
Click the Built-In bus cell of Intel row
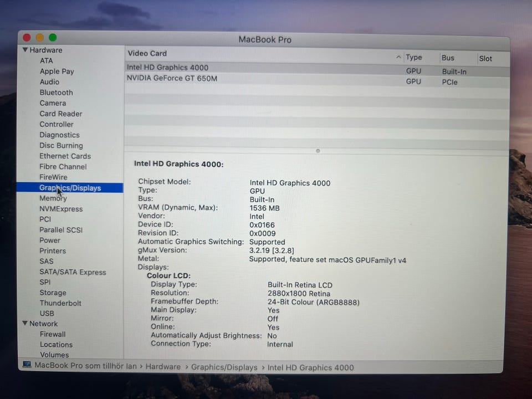(x=454, y=71)
